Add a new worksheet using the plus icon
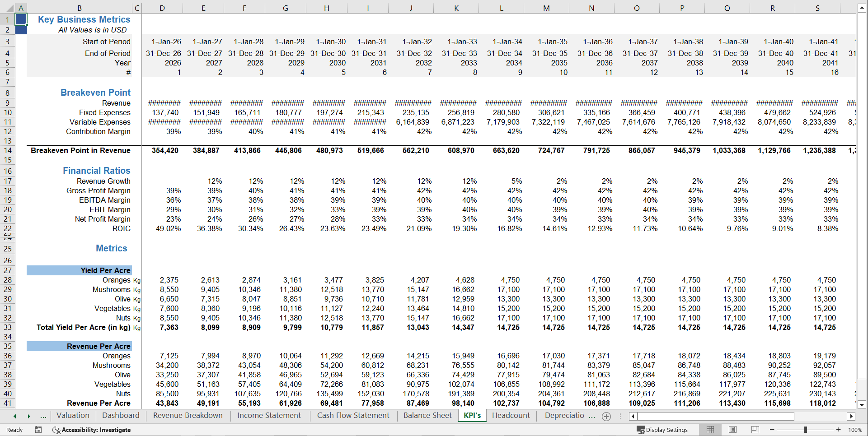Image resolution: width=868 pixels, height=436 pixels. coord(606,416)
